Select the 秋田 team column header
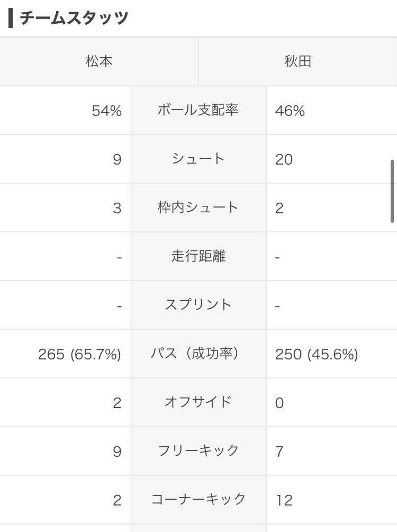Screen dimensions: 397x532 [x=297, y=61]
